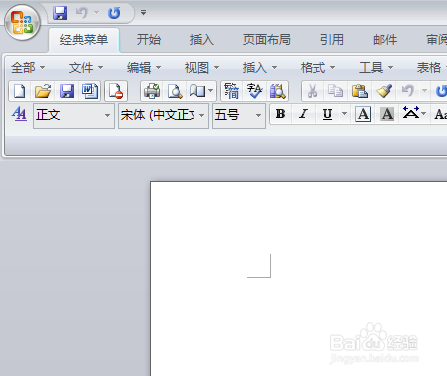Open the 正文 style dropdown

(x=74, y=115)
